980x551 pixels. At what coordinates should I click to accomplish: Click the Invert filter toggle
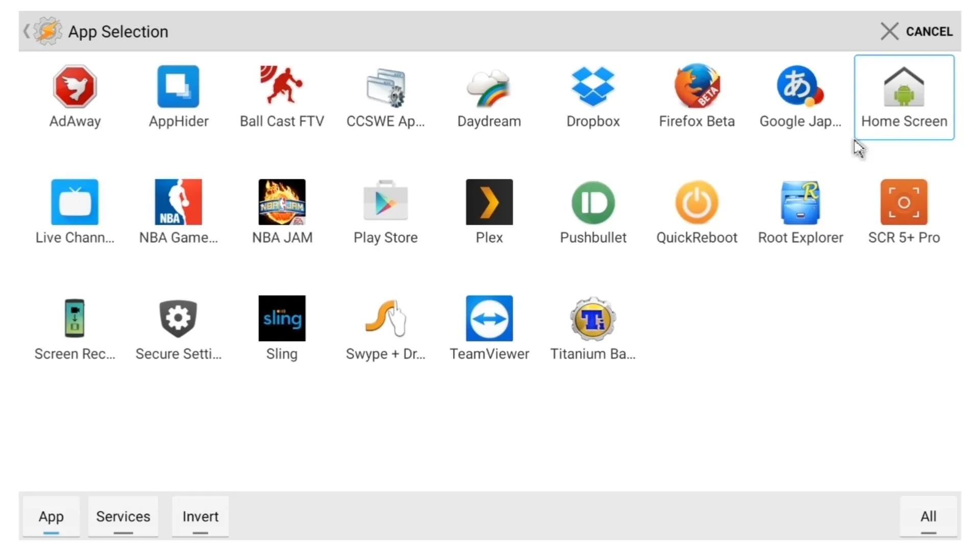coord(200,516)
